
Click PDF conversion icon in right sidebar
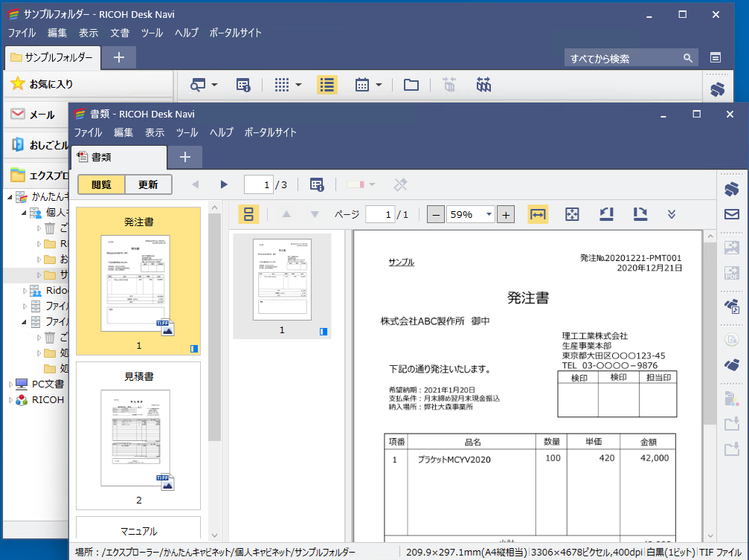pyautogui.click(x=732, y=273)
